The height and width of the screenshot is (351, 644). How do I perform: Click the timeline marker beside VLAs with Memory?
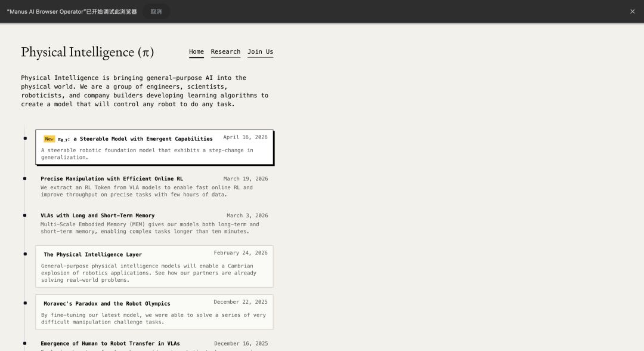point(25,215)
